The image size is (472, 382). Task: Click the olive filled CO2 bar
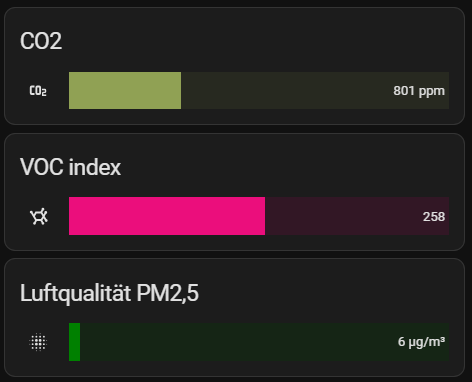(125, 90)
